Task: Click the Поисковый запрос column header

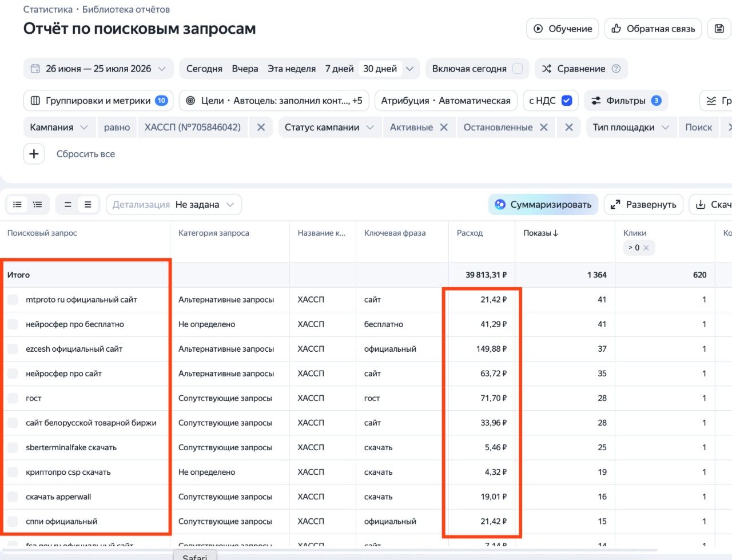Action: 42,233
